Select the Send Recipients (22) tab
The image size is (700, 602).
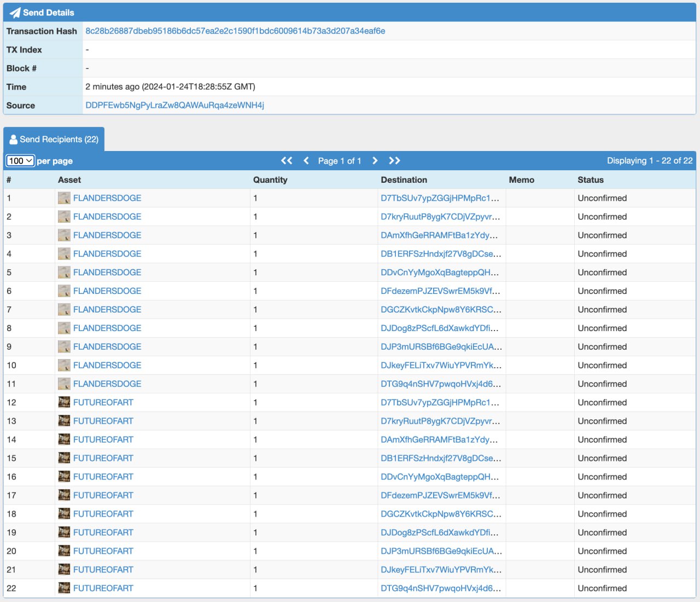click(54, 140)
